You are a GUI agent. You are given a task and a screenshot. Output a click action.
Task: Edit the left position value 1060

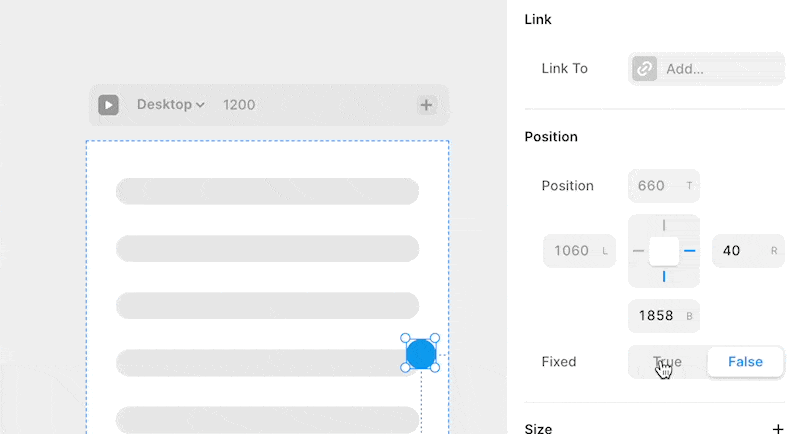coord(579,251)
